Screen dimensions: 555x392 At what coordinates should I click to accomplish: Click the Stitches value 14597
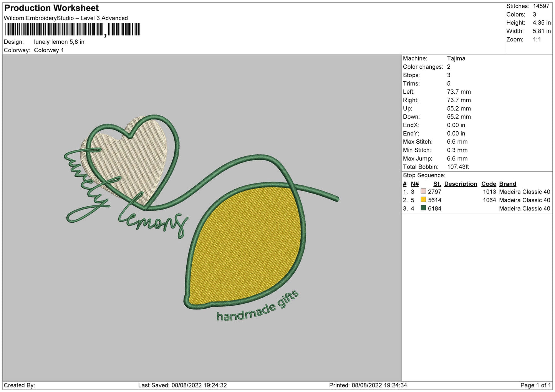[x=541, y=6]
